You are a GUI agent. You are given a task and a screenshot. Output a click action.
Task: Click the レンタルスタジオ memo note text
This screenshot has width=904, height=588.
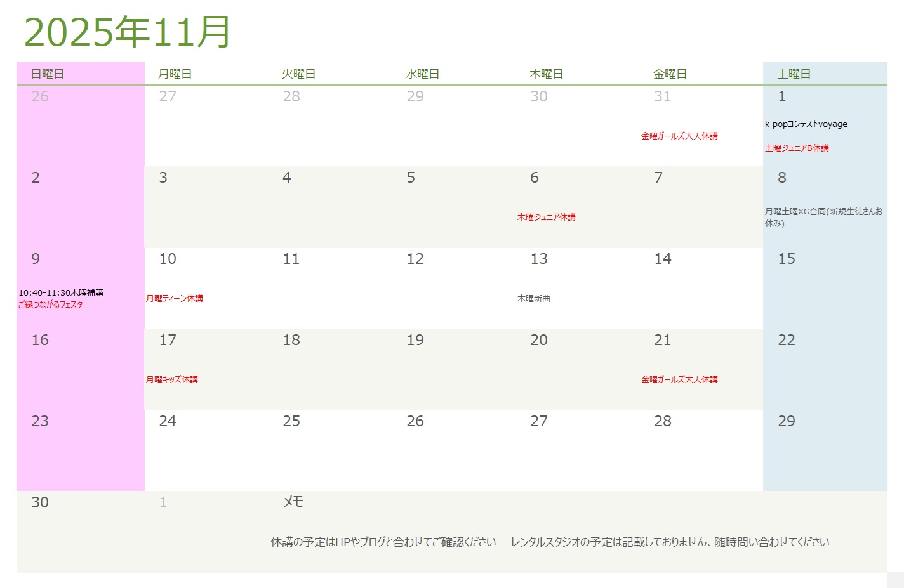pos(670,542)
